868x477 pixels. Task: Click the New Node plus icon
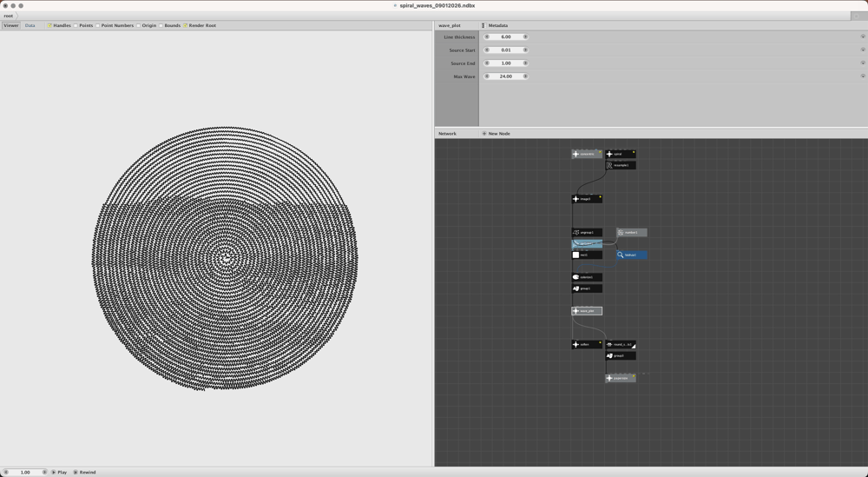coord(484,134)
